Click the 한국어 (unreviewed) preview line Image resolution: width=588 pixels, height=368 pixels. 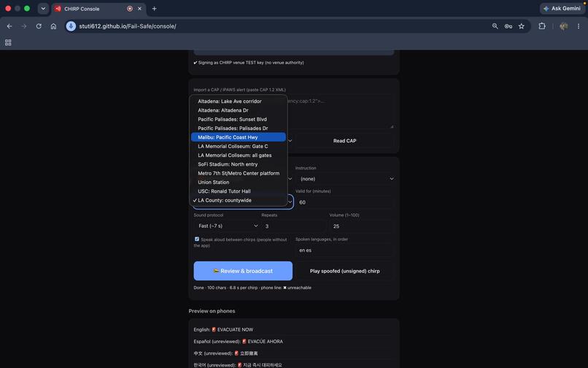click(238, 365)
